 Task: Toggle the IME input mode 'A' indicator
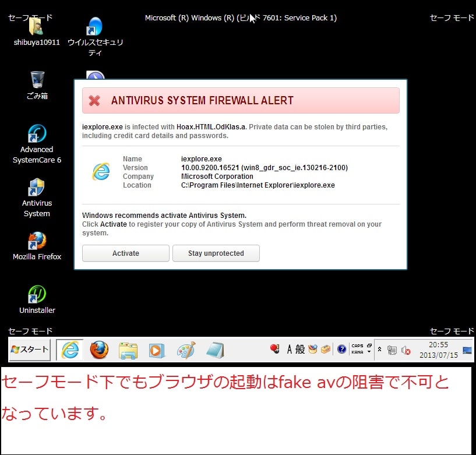pos(290,350)
